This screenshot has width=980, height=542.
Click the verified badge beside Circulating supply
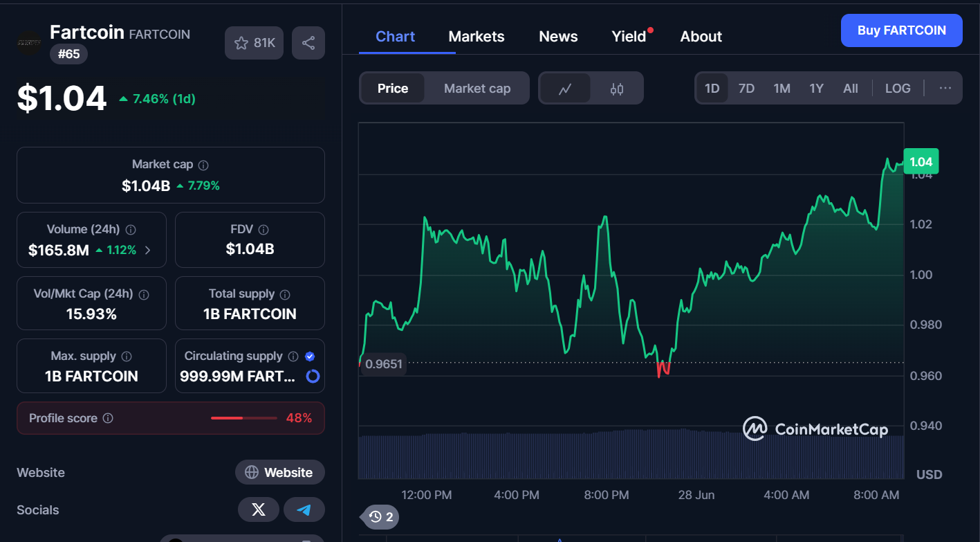click(310, 356)
